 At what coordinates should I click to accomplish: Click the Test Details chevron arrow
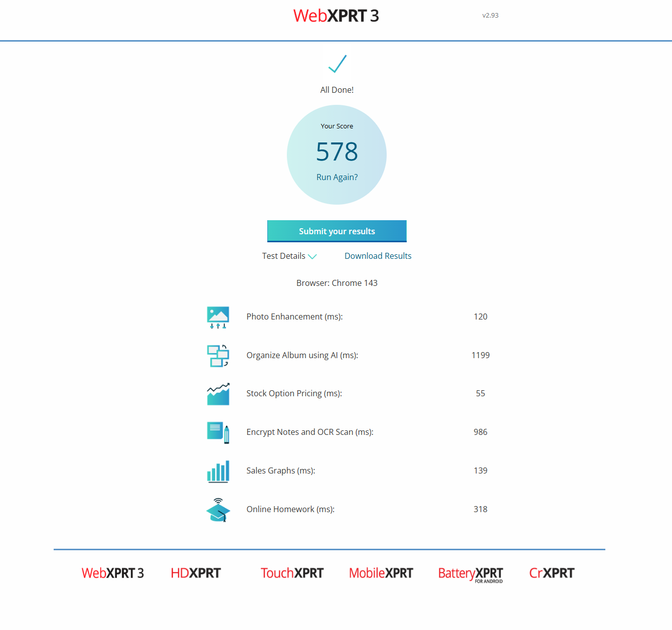[312, 256]
